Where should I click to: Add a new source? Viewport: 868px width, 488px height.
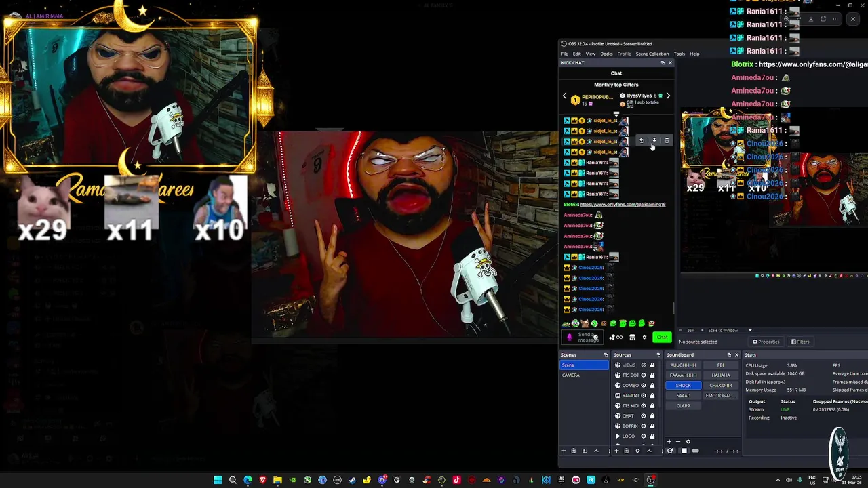pos(616,451)
